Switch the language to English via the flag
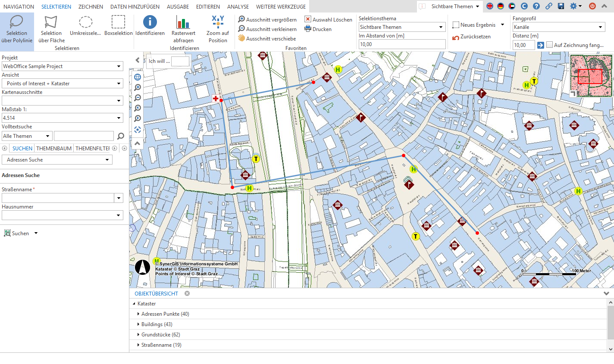614x364 pixels. (489, 6)
